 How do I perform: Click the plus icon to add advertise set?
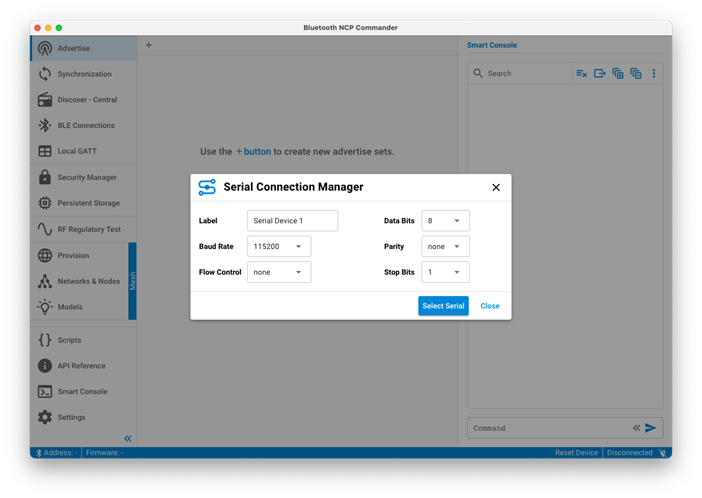click(149, 45)
